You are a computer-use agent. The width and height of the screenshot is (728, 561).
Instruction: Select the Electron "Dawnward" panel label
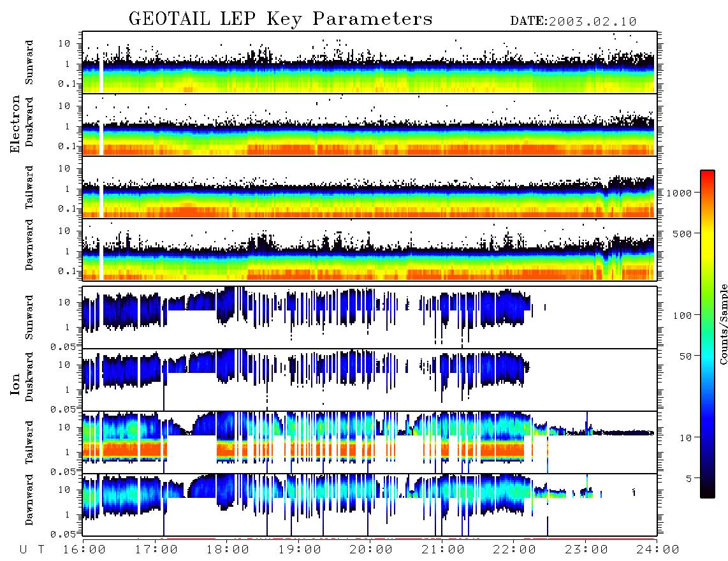coord(29,245)
